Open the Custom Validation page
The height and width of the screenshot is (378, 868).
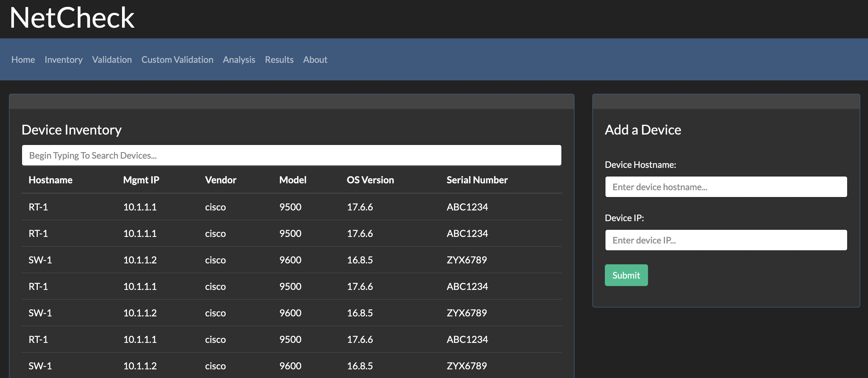pos(177,60)
